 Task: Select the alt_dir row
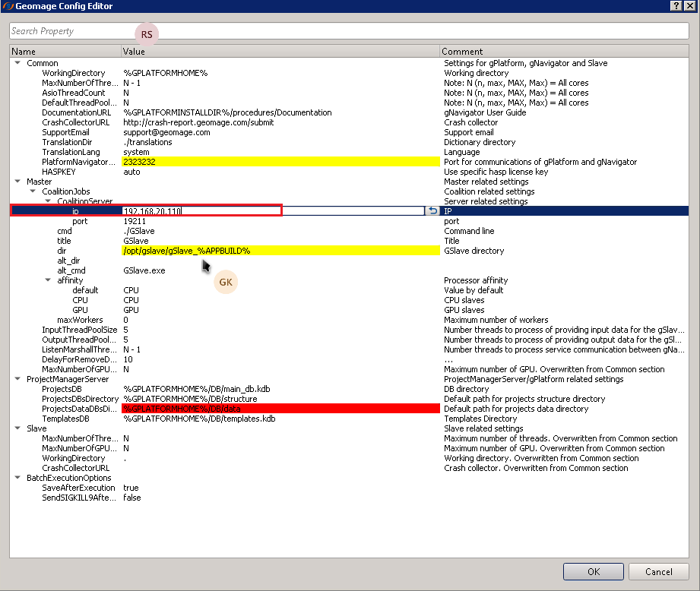click(349, 261)
